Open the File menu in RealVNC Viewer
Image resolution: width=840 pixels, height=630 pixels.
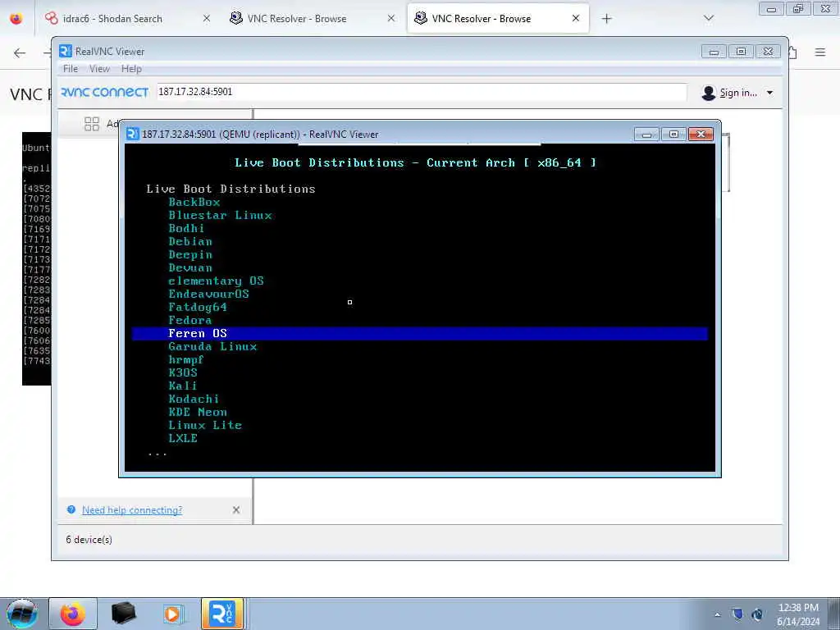pos(71,69)
